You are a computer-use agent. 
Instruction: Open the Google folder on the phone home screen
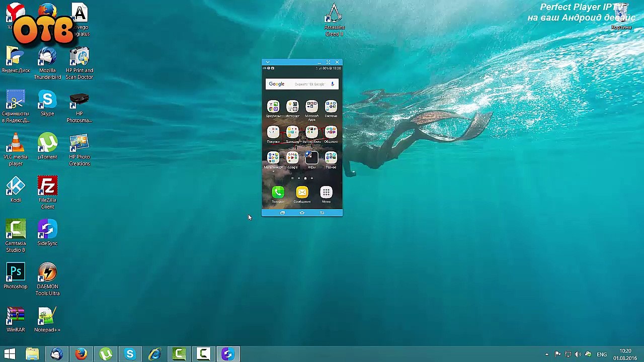click(292, 160)
